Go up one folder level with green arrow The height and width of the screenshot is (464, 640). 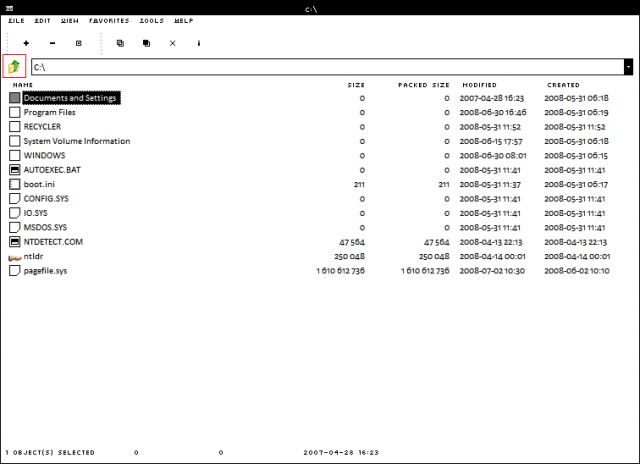14,66
